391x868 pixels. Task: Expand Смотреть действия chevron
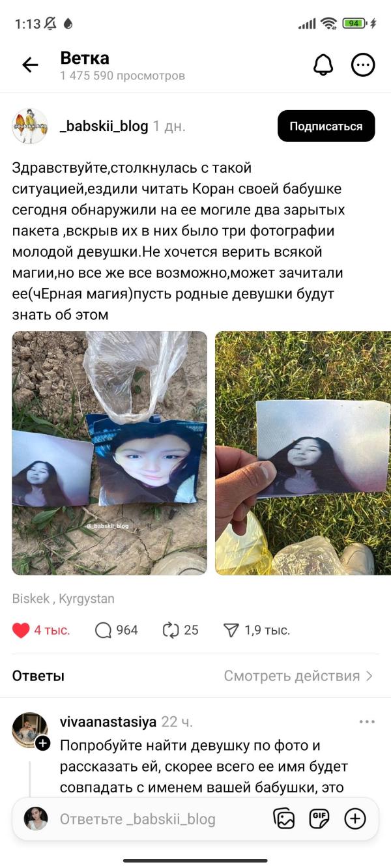point(369,676)
